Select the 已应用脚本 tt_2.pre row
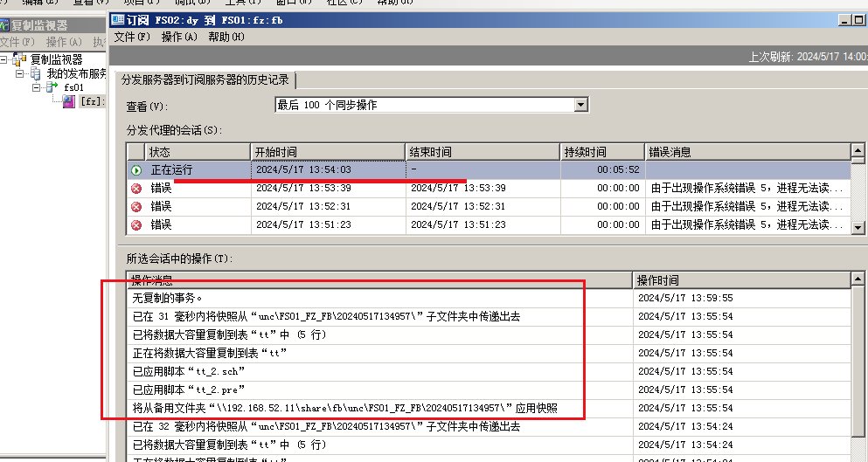This screenshot has height=462, width=868. (x=489, y=390)
